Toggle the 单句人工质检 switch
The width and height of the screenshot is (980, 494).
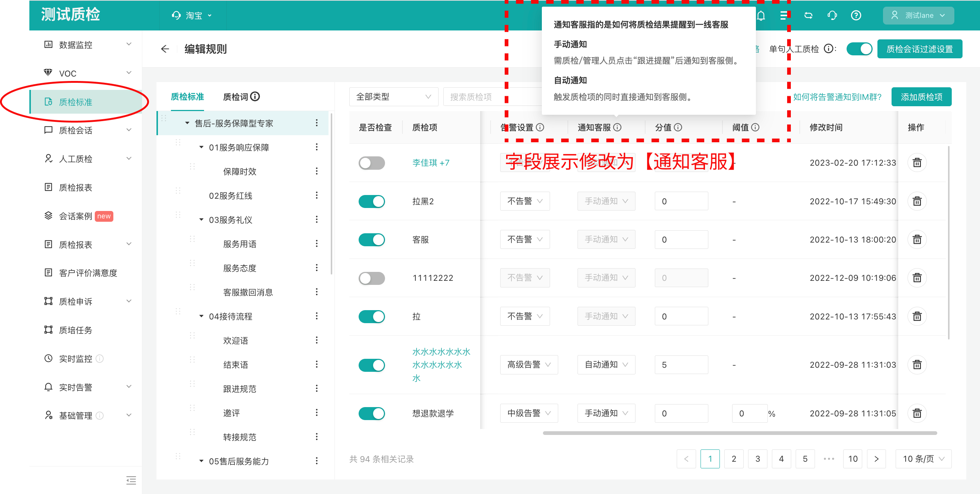pyautogui.click(x=859, y=49)
